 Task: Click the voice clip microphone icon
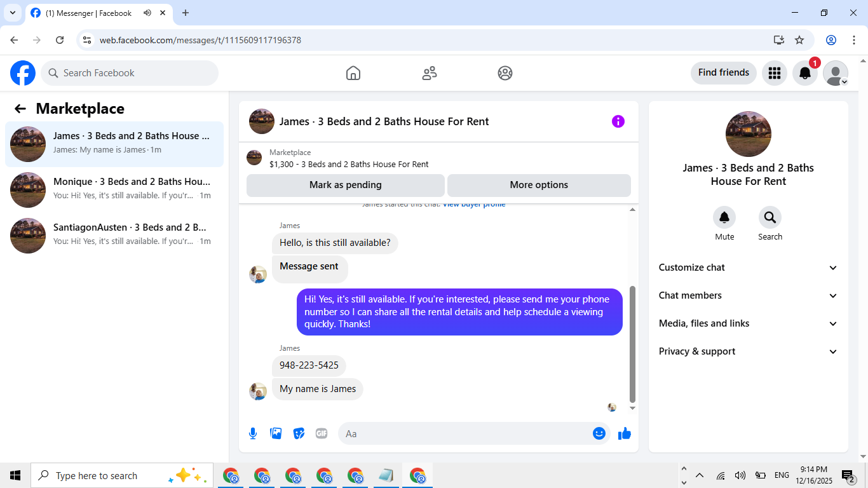coord(253,433)
